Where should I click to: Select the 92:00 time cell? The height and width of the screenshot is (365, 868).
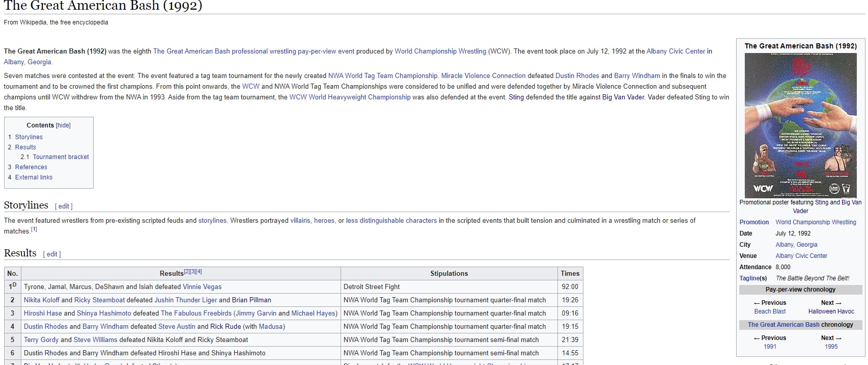tap(570, 287)
